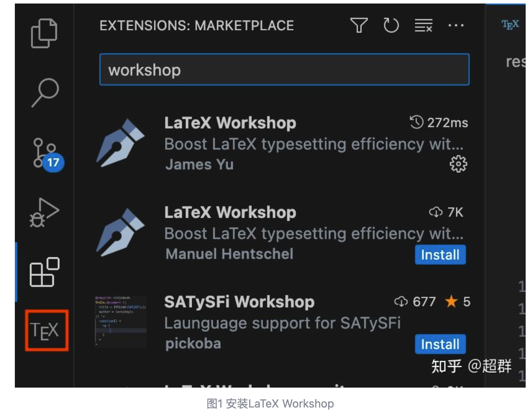
Task: Click James Yu's LaTeX Workshop pen icon
Action: (120, 143)
